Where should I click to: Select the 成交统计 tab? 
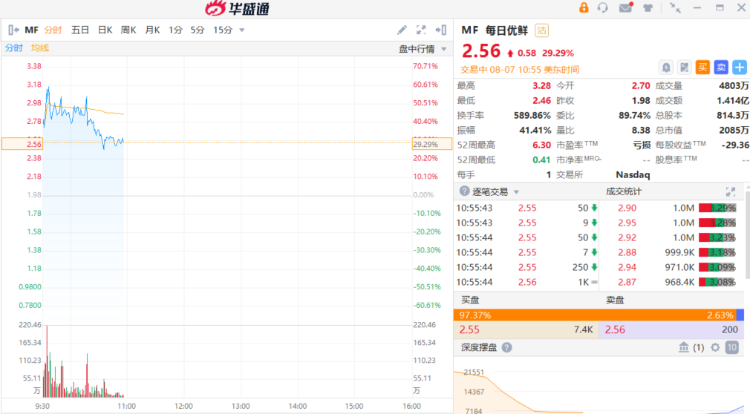623,191
